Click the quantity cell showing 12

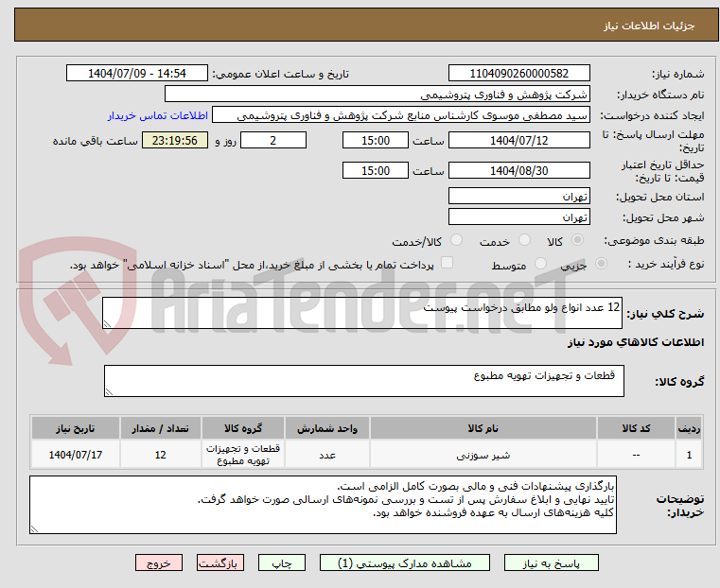160,455
